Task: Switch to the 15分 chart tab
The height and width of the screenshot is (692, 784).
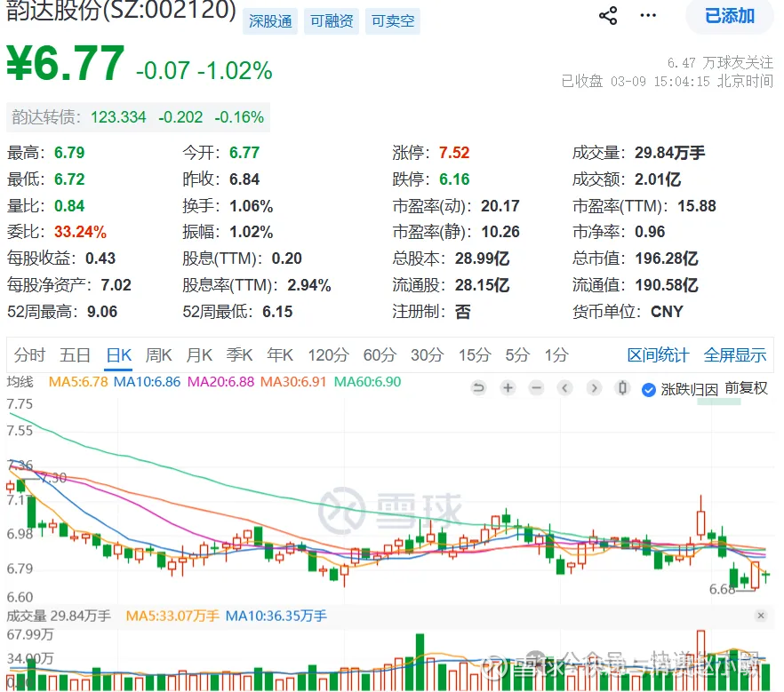Action: pos(475,355)
